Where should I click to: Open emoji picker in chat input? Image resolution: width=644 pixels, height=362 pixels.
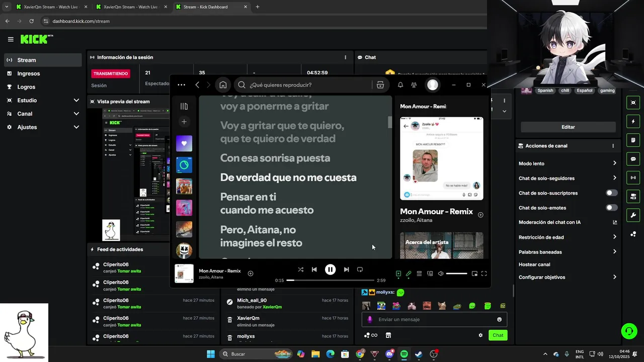click(499, 319)
